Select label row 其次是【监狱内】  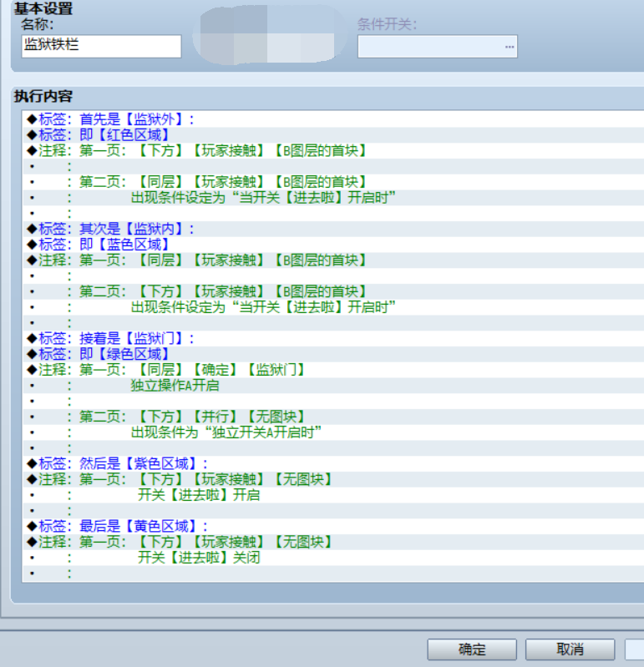click(333, 229)
